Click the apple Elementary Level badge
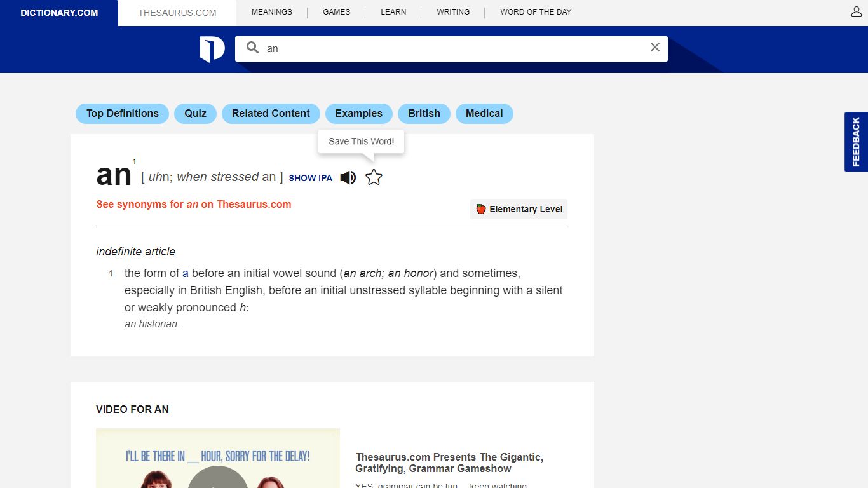The image size is (868, 488). pos(519,209)
